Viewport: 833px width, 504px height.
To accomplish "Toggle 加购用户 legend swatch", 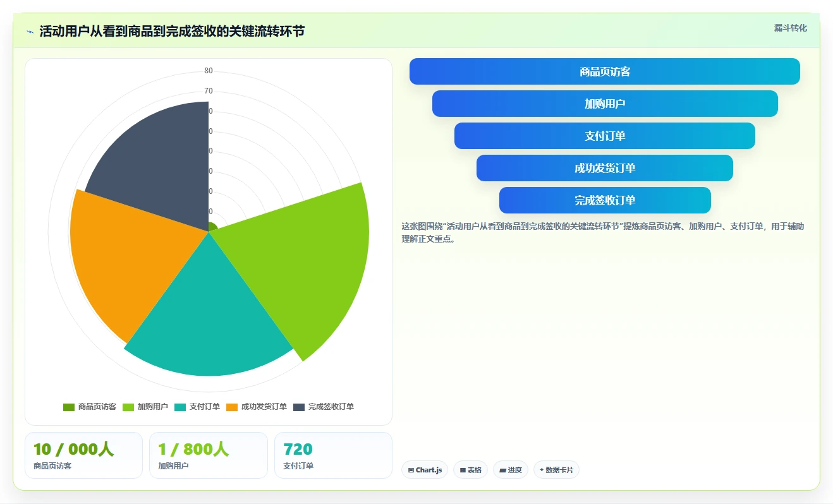I will (x=128, y=407).
